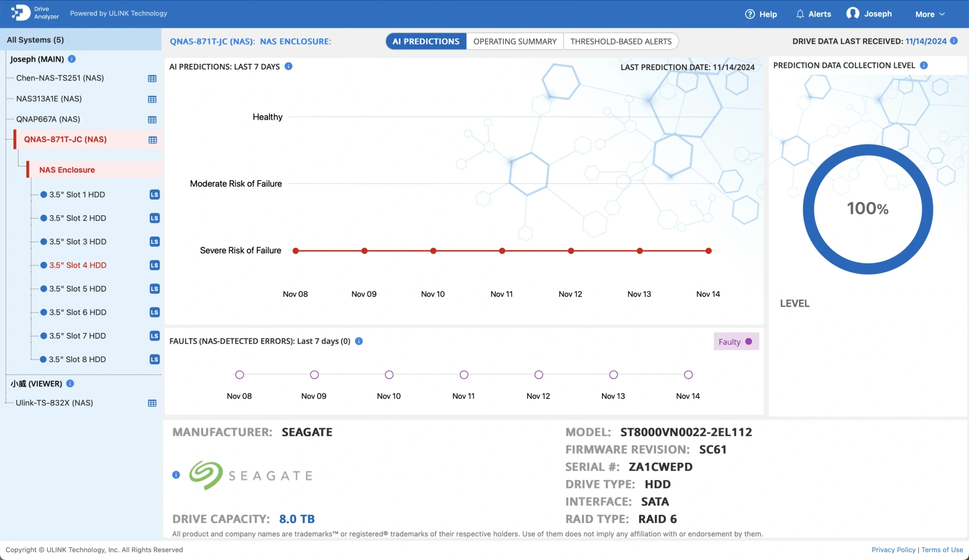Open the Joseph profile account icon

[x=853, y=14]
